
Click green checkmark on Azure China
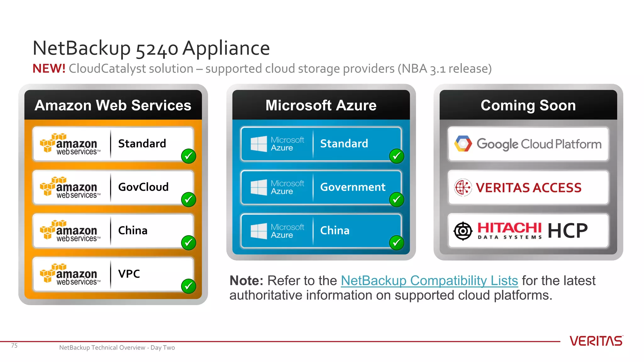coord(397,243)
